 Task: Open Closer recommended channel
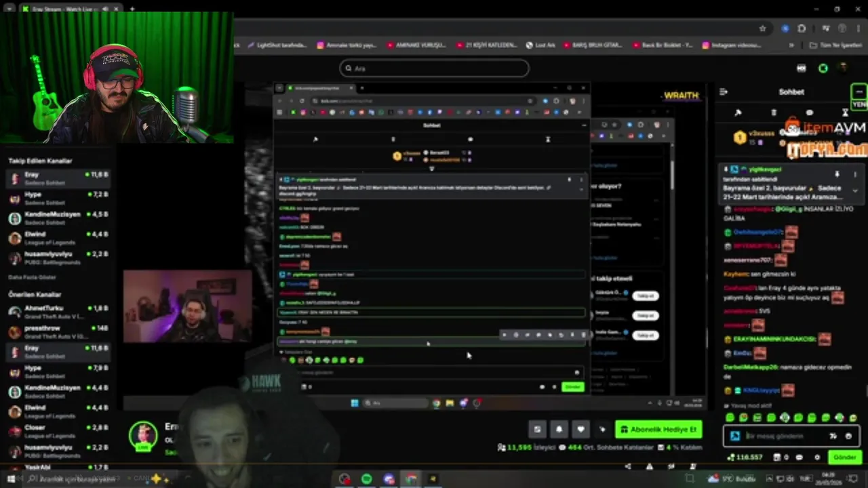[x=58, y=431]
